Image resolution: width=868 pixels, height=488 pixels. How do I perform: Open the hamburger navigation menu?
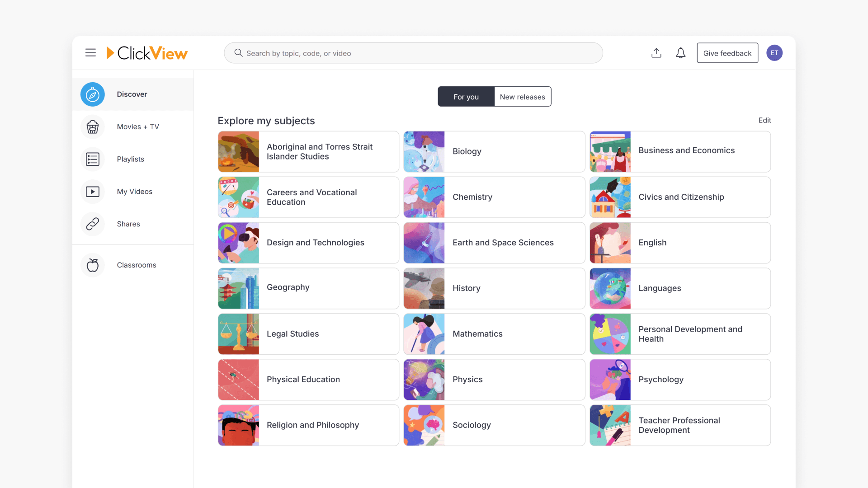90,52
